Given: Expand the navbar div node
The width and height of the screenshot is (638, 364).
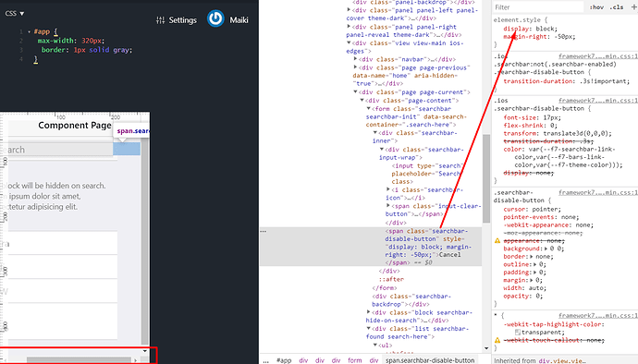Looking at the screenshot, I should (355, 59).
